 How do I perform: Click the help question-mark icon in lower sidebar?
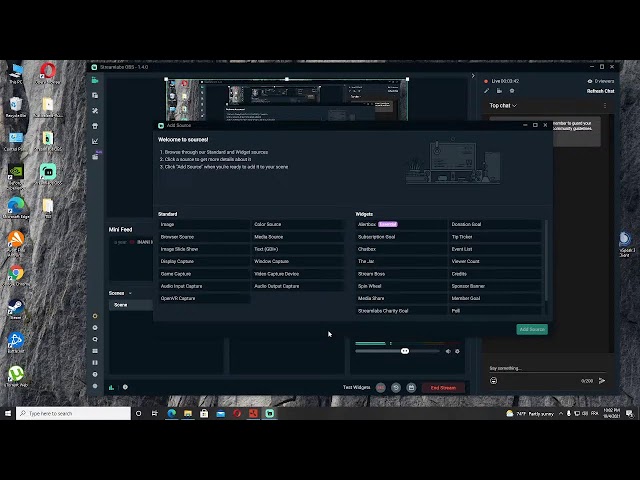coord(95,374)
